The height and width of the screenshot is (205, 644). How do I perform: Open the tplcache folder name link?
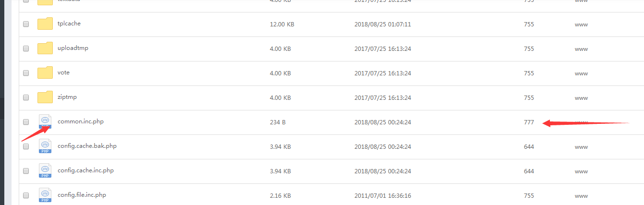[69, 24]
